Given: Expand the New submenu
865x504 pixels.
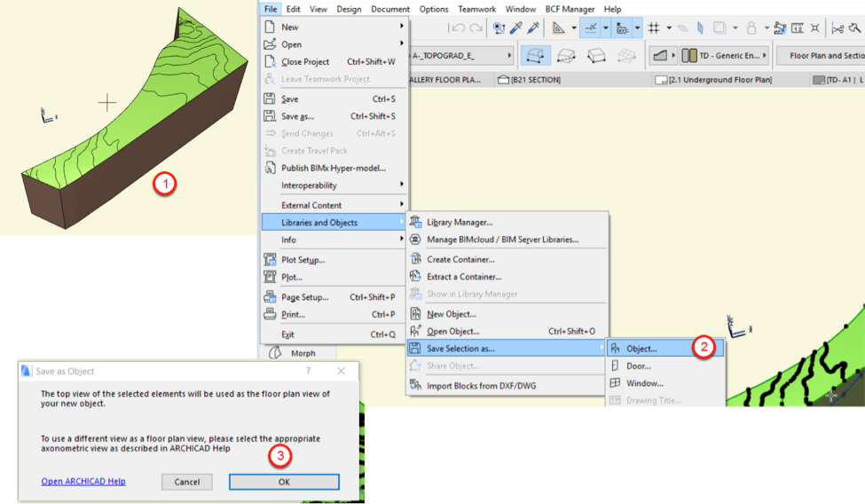Looking at the screenshot, I should click(334, 27).
